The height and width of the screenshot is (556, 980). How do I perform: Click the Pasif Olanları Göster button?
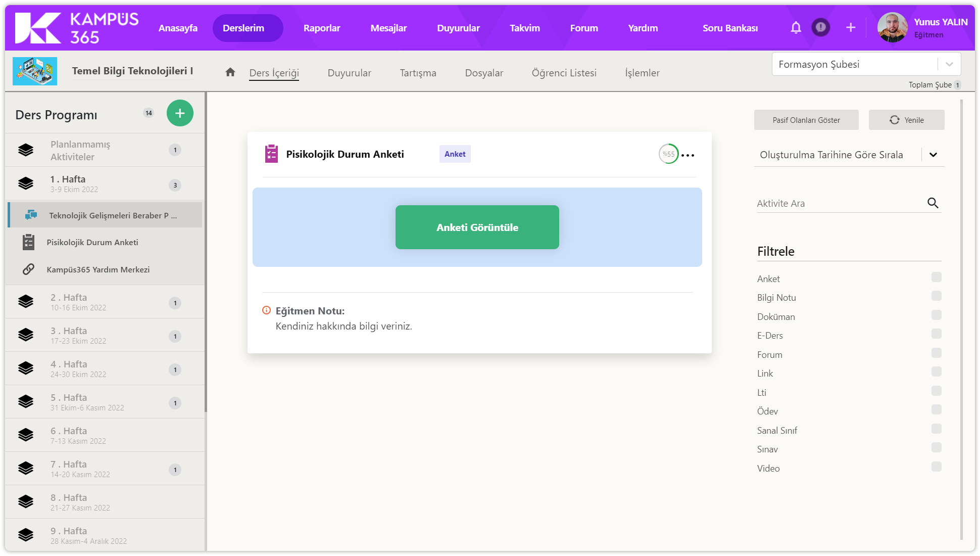[806, 120]
